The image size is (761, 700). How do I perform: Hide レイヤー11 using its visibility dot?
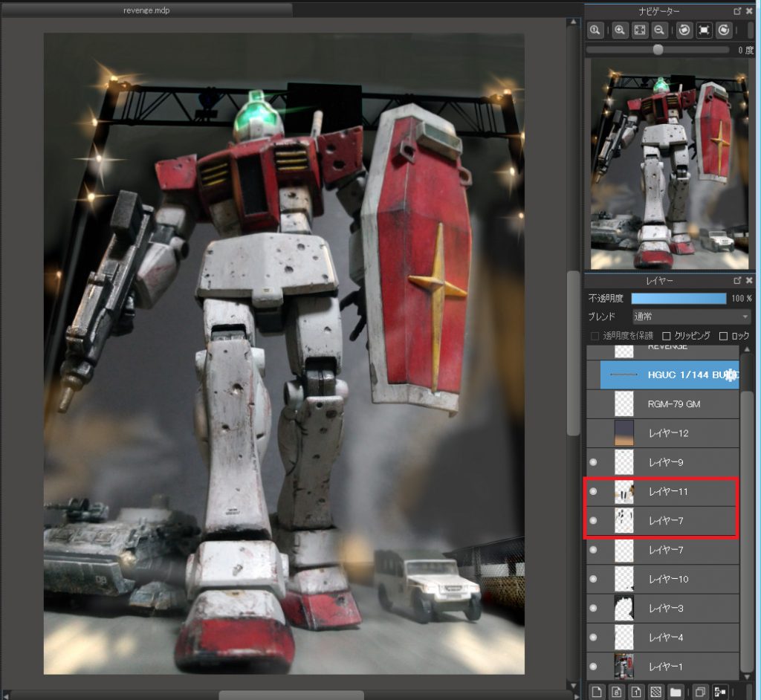coord(593,492)
